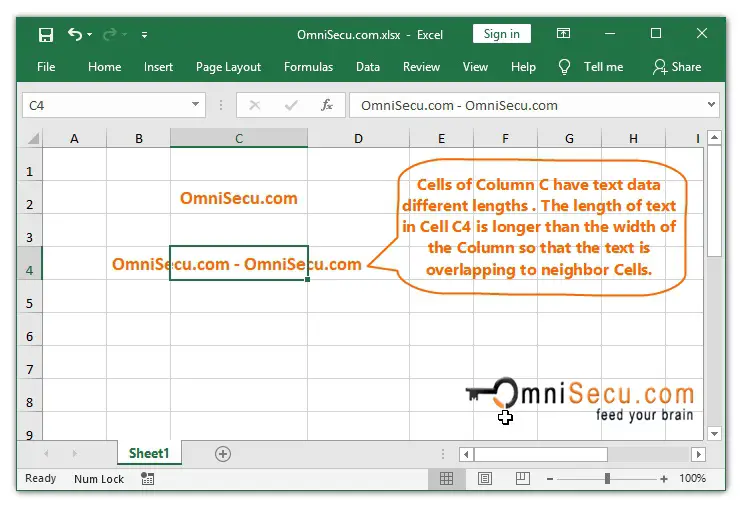The image size is (744, 516).
Task: Open the File menu
Action: point(46,67)
